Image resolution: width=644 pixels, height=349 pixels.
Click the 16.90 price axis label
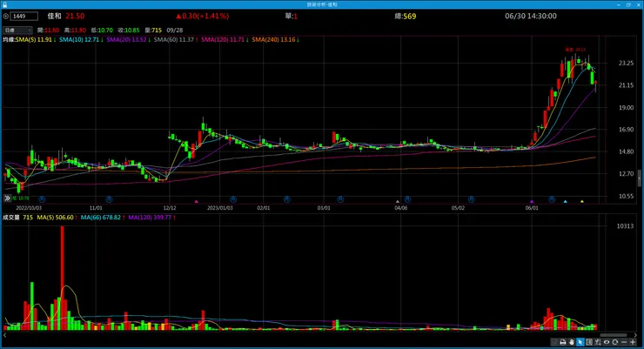[x=626, y=130]
